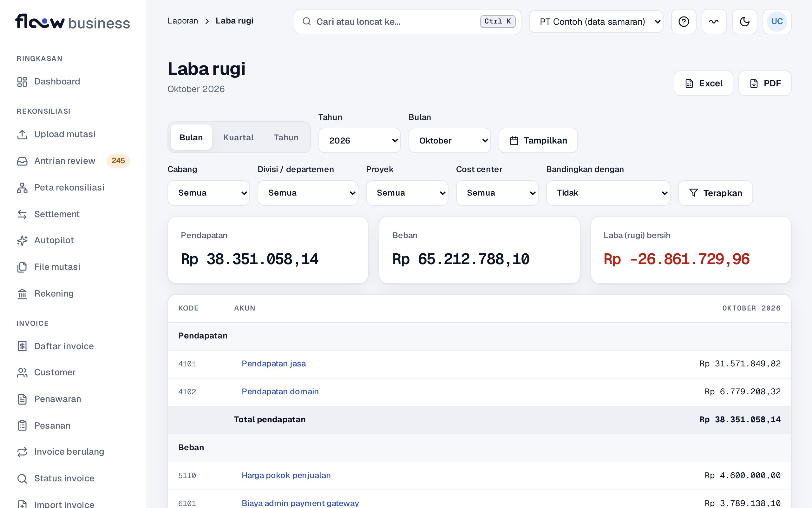Open Penawaran document icon

click(22, 399)
